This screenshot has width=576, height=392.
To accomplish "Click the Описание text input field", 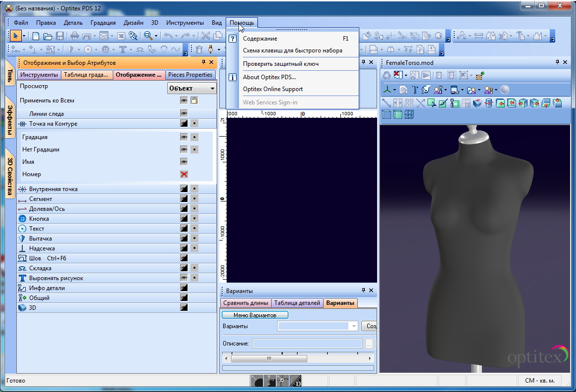I will point(307,343).
